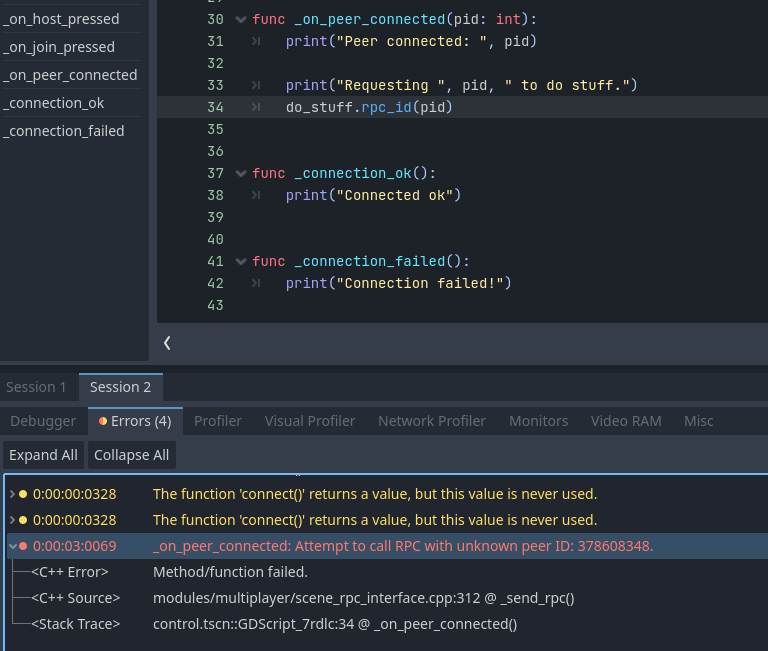Image resolution: width=768 pixels, height=651 pixels.
Task: Click the Expand All button
Action: (x=44, y=455)
